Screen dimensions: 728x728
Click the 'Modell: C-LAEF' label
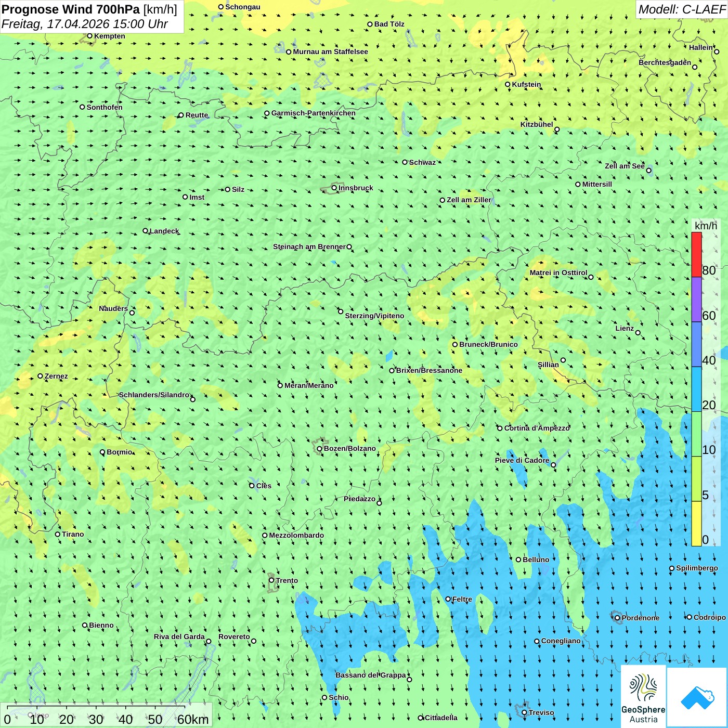[x=682, y=9]
